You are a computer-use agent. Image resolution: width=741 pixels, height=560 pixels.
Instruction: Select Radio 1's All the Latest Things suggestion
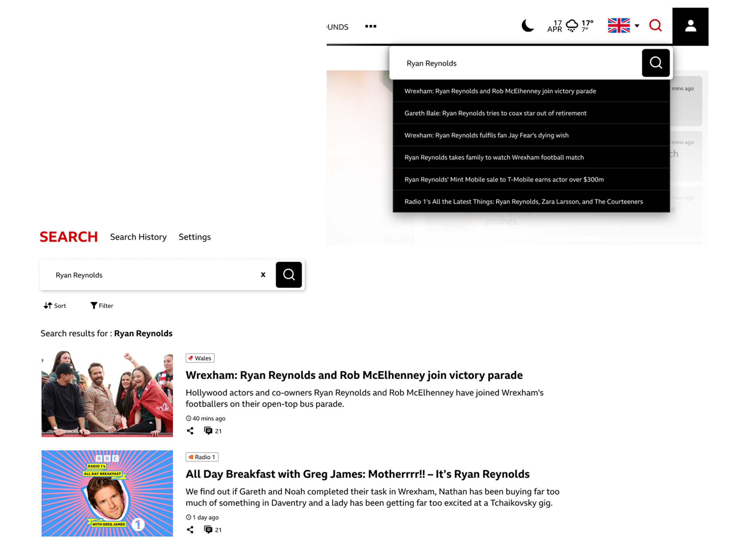coord(531,201)
